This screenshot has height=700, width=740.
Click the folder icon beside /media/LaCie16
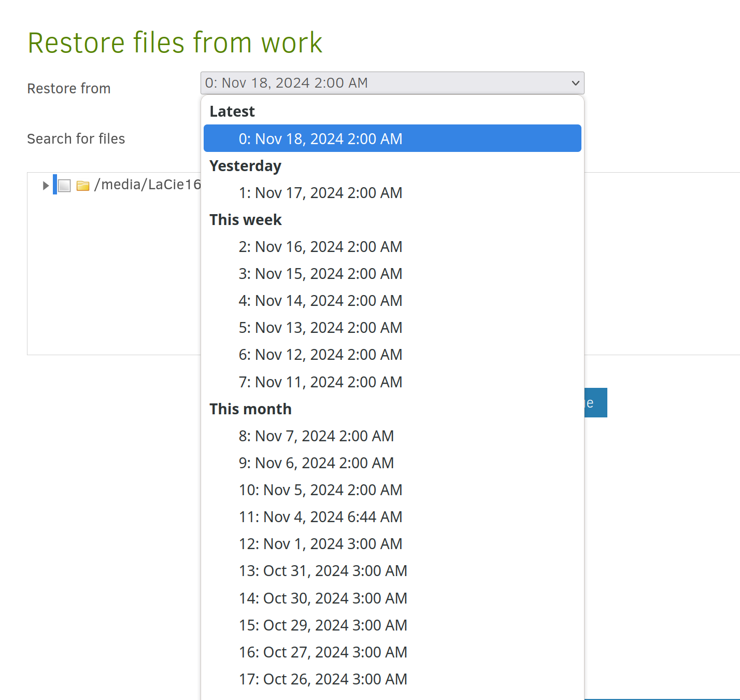(x=83, y=185)
